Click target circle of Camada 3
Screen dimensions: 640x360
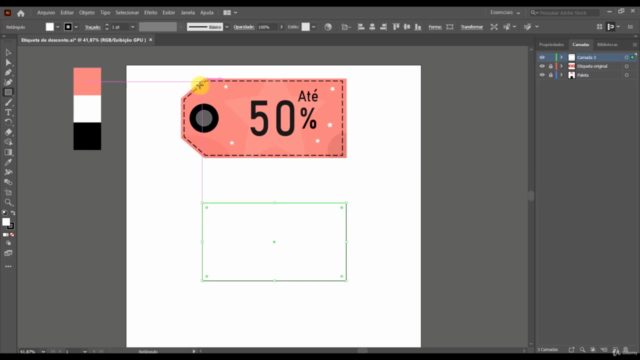(x=627, y=58)
